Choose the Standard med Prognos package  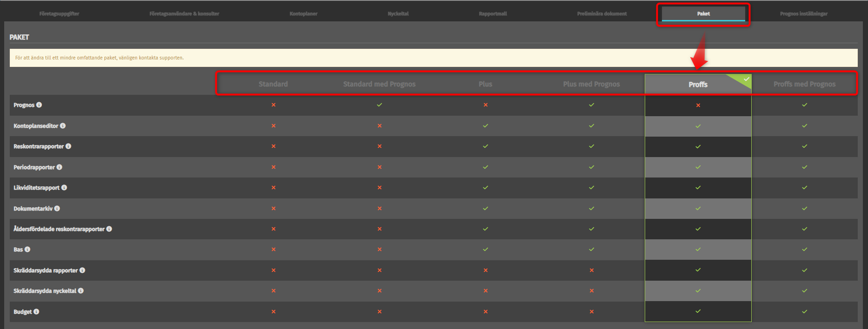coord(379,84)
